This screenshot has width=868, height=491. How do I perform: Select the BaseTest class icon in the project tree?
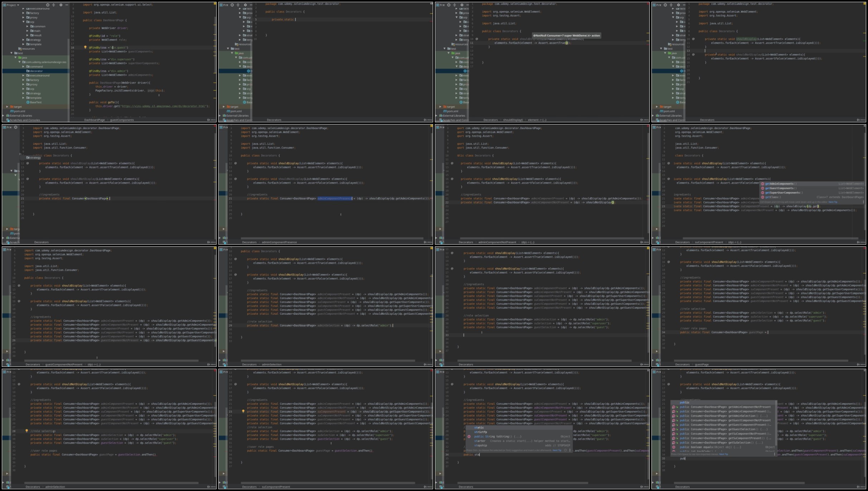tap(28, 102)
